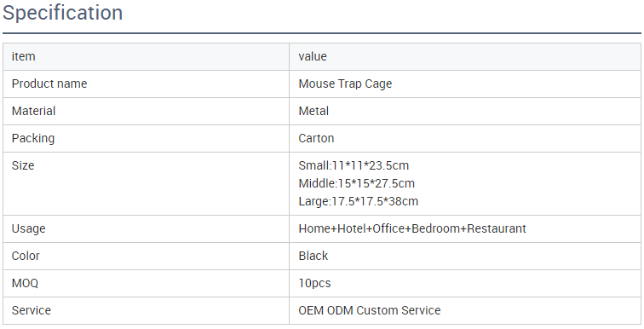Click the MOQ row label

[x=25, y=283]
